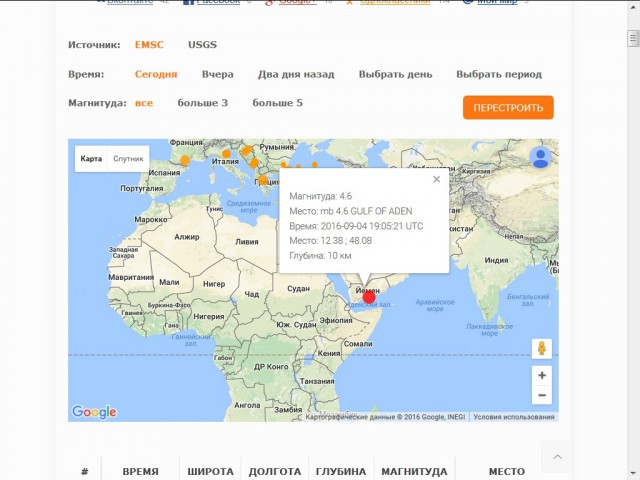
Task: Choose the Сегодня time filter
Action: pos(156,74)
